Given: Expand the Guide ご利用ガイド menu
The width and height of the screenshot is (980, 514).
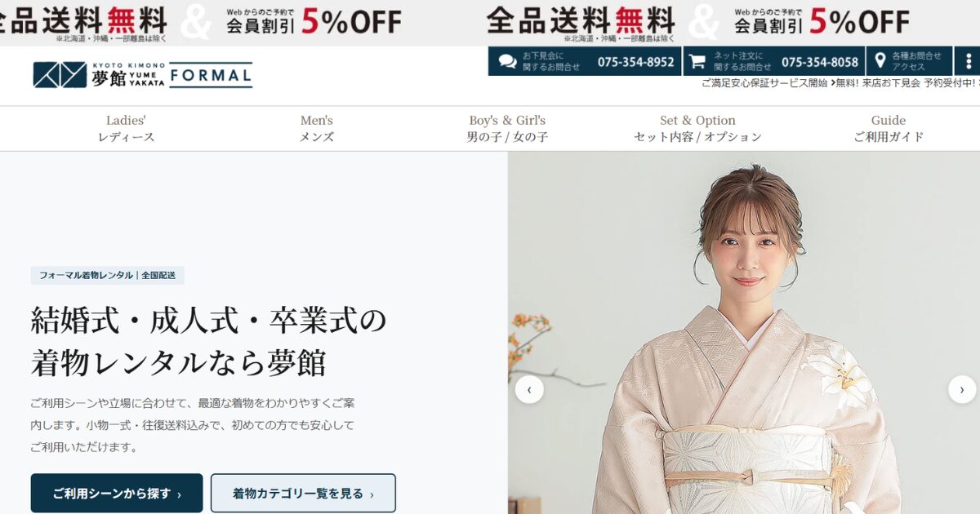Looking at the screenshot, I should click(889, 129).
